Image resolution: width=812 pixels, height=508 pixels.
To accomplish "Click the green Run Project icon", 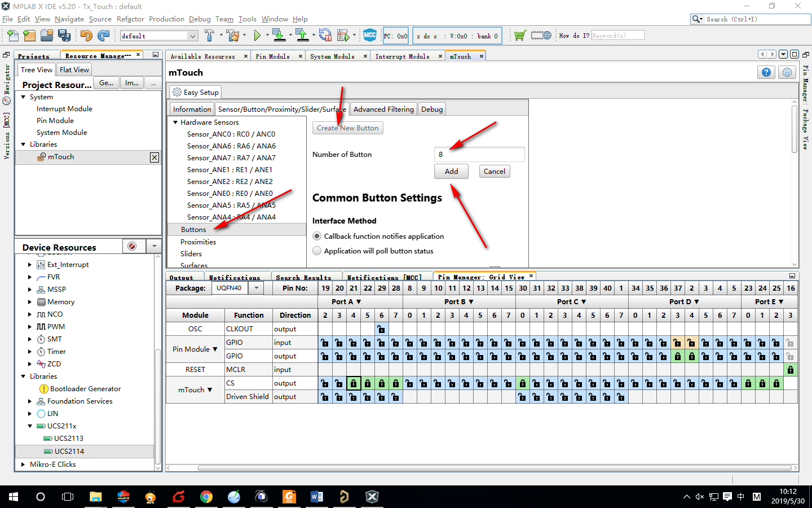I will click(x=257, y=36).
